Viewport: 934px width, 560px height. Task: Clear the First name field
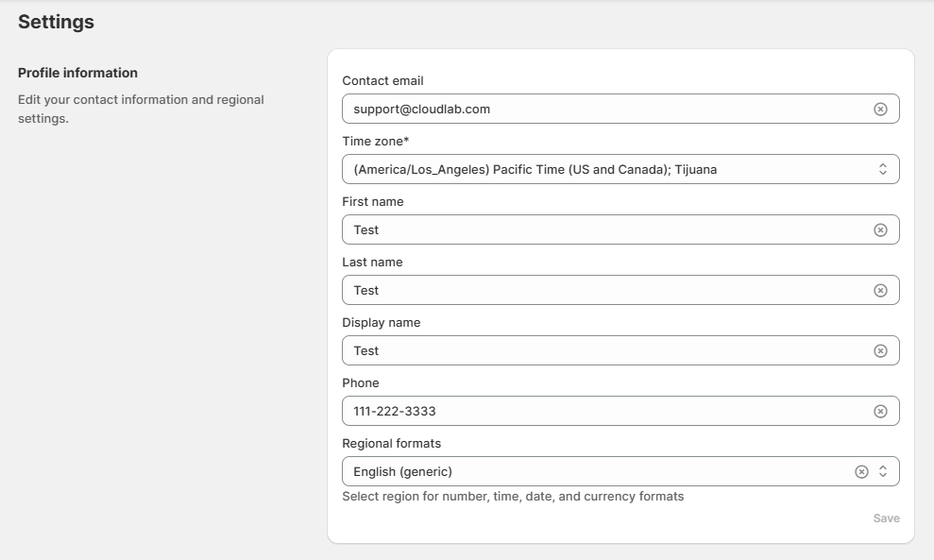880,229
